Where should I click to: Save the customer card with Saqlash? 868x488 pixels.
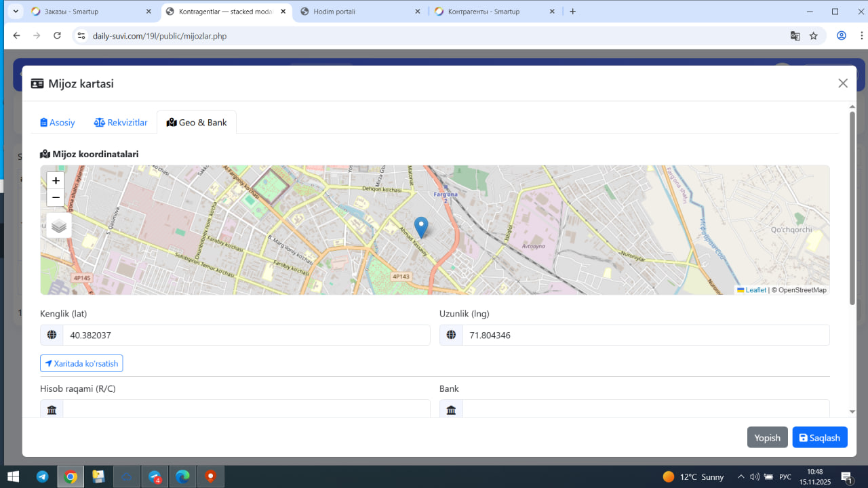[819, 438]
